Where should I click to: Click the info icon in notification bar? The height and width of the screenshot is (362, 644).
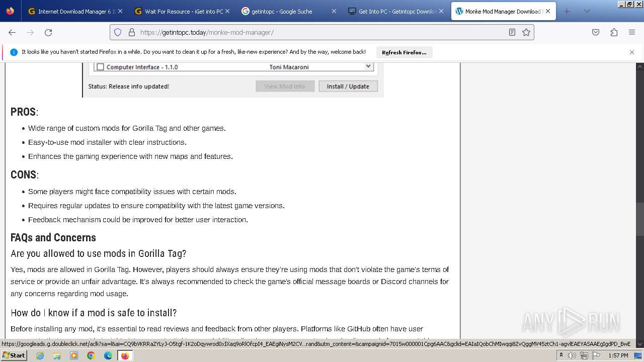click(14, 52)
